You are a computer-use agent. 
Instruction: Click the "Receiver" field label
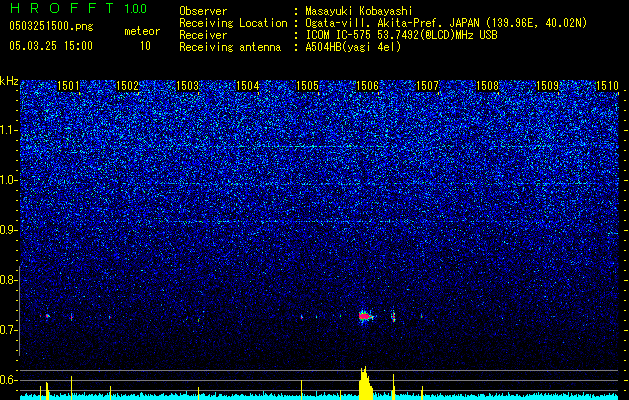coord(203,35)
